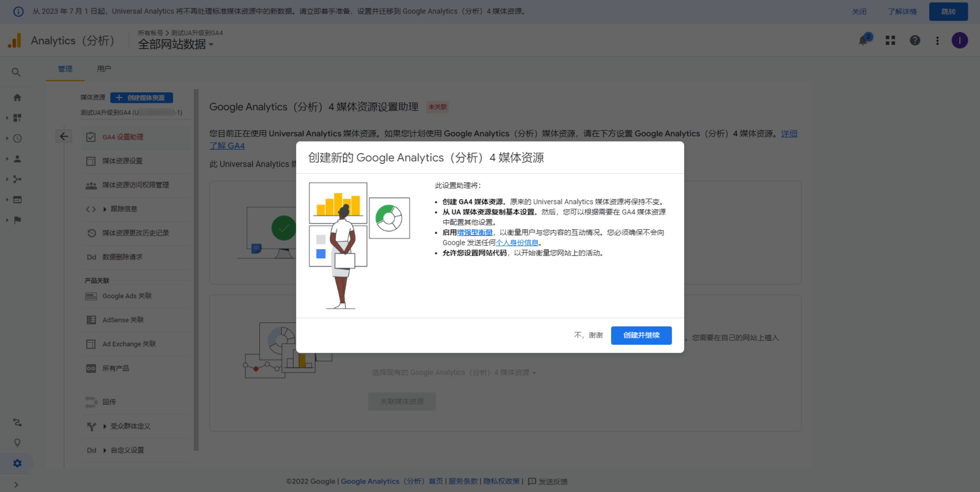Viewport: 980px width, 492px height.
Task: Click the help question mark icon
Action: [x=914, y=40]
